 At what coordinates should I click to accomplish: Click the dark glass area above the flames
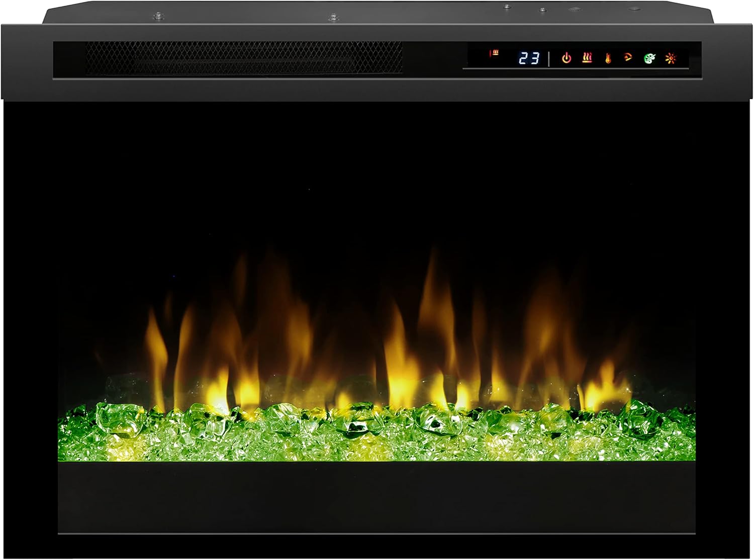377,176
